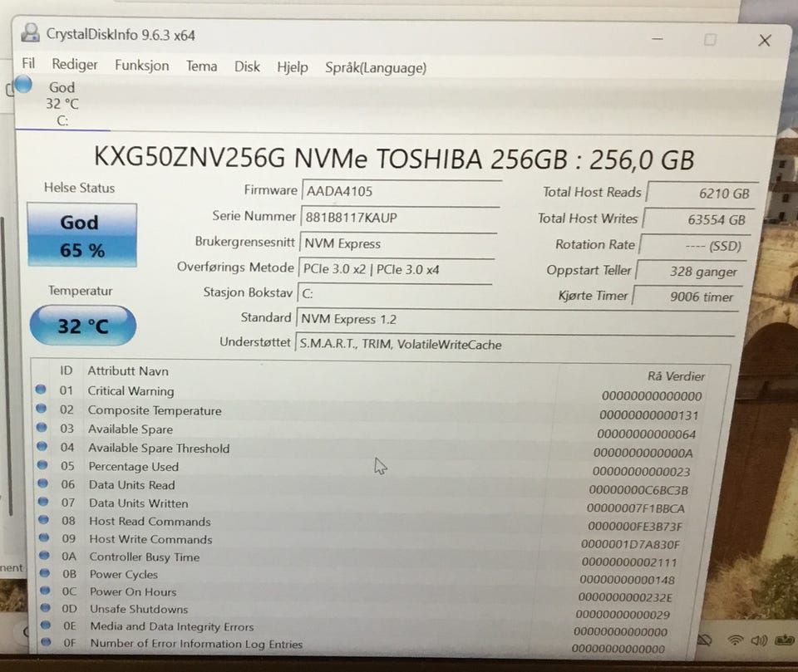The image size is (798, 672).
Task: Click status dot of Media and Data Integrity Errors row
Action: 46,625
